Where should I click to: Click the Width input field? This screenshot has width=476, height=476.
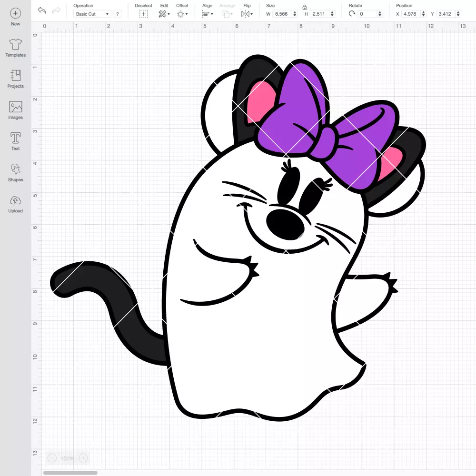(x=282, y=14)
